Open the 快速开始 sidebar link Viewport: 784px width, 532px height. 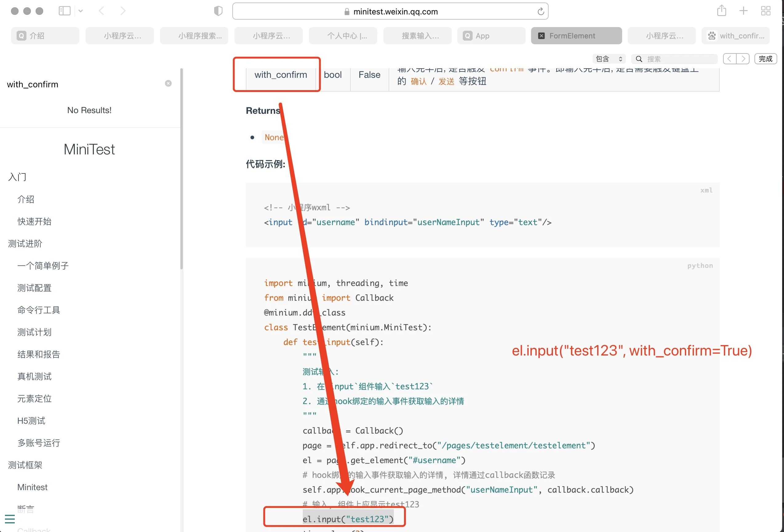[34, 221]
